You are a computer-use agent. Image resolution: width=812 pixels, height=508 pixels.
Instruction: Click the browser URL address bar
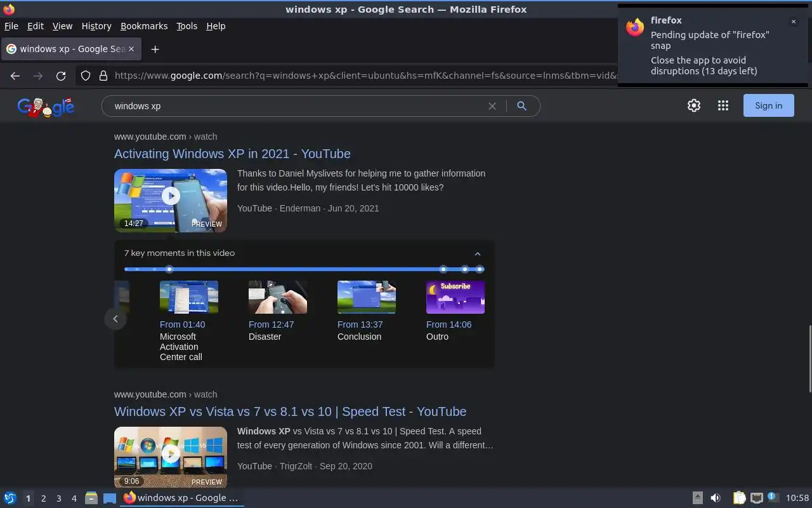click(365, 76)
